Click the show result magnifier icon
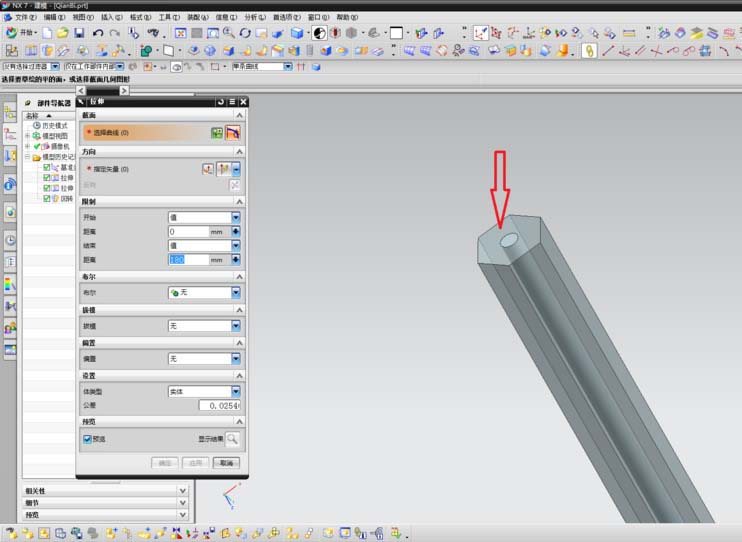The image size is (742, 542). pos(232,439)
